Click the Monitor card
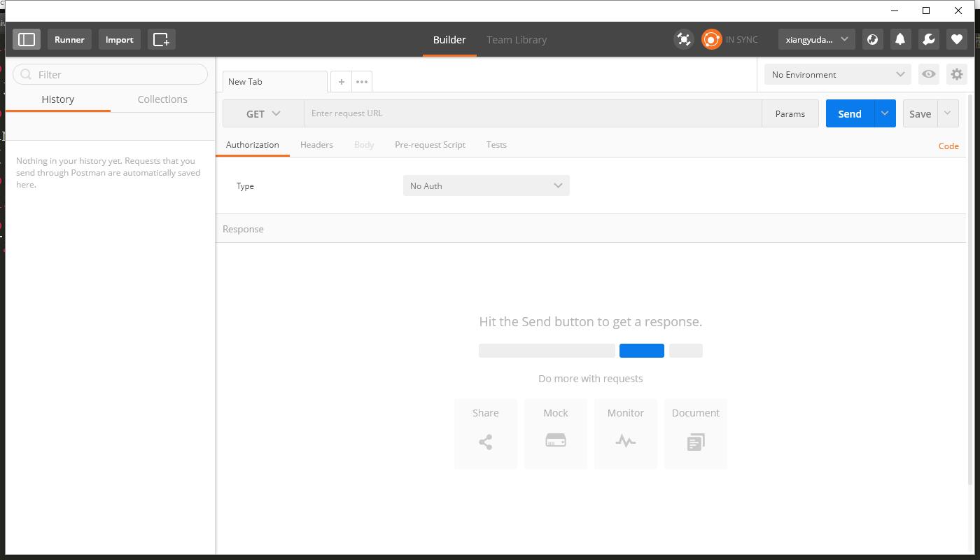Screen dimensions: 980x560 626,434
